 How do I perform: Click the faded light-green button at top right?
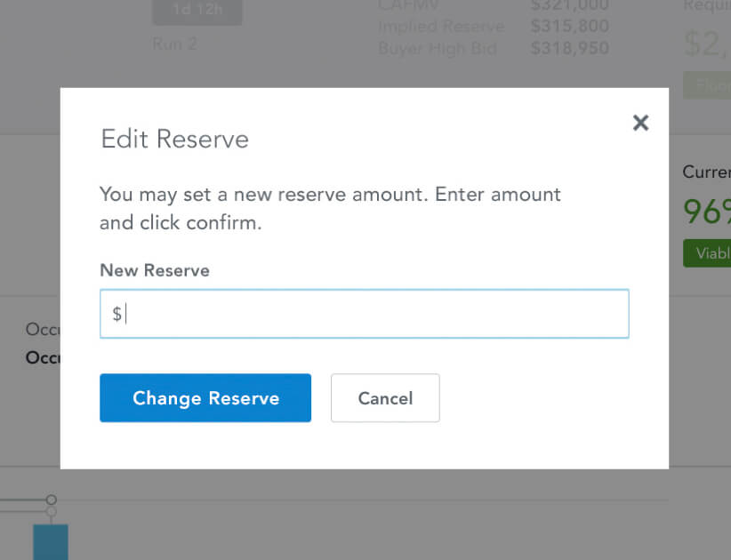[708, 85]
